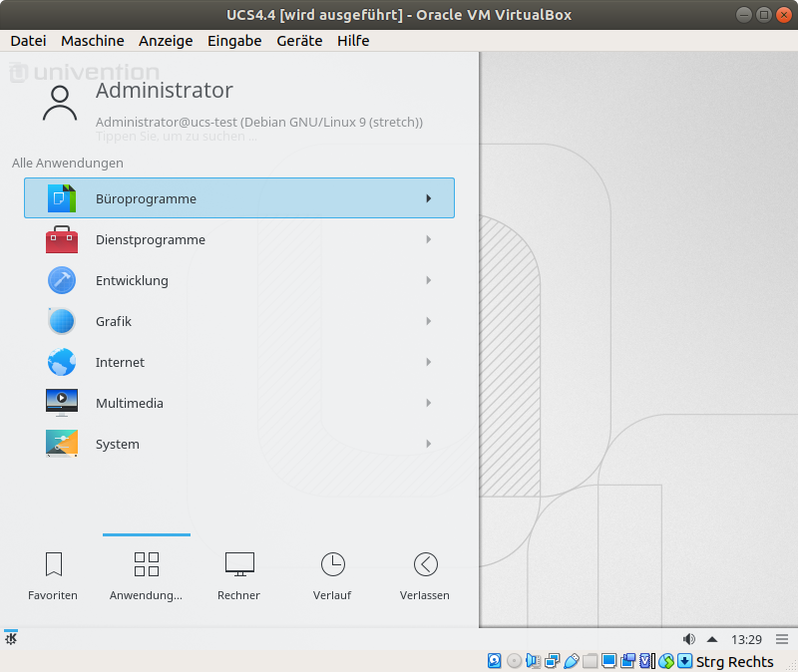Expand the Entwicklung submenu arrow
The width and height of the screenshot is (798, 672).
[x=429, y=280]
